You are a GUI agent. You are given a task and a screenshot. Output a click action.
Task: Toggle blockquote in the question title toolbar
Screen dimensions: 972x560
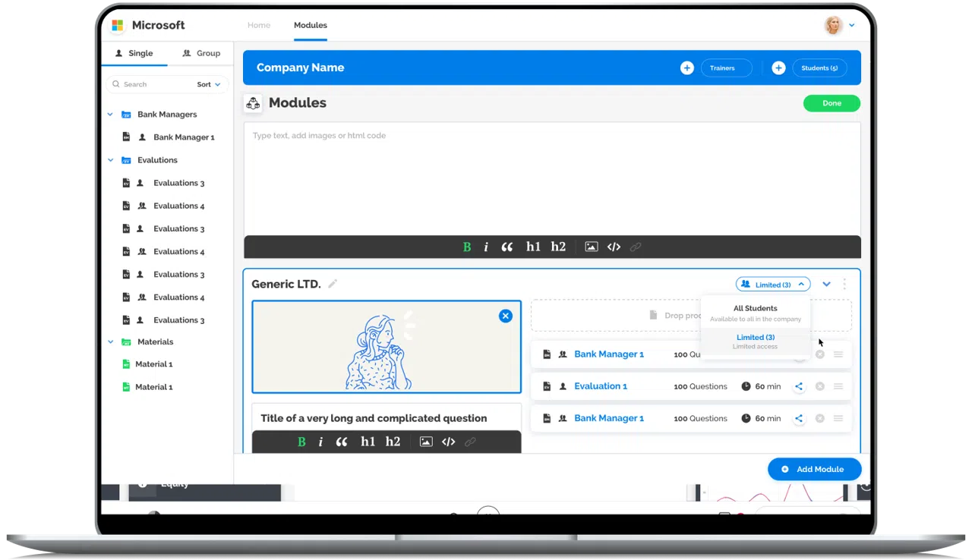click(342, 442)
